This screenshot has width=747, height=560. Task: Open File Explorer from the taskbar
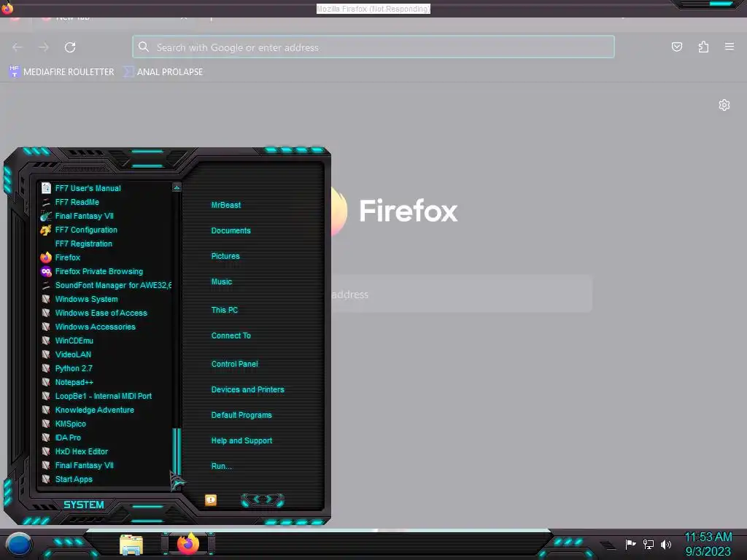click(x=131, y=545)
